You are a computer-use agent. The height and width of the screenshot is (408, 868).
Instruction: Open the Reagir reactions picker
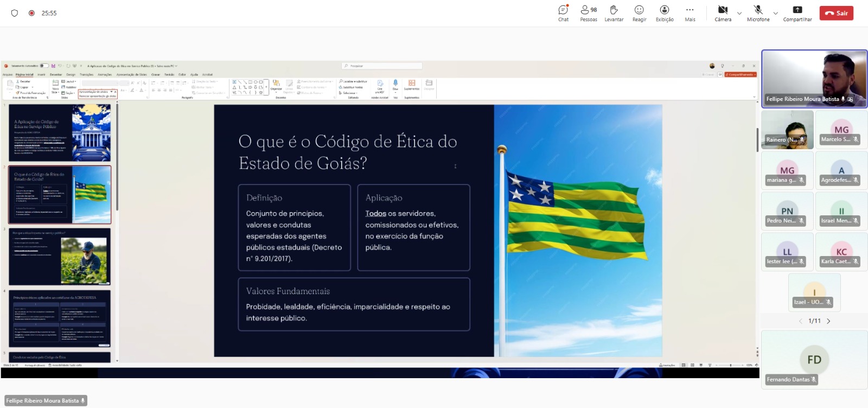tap(639, 13)
